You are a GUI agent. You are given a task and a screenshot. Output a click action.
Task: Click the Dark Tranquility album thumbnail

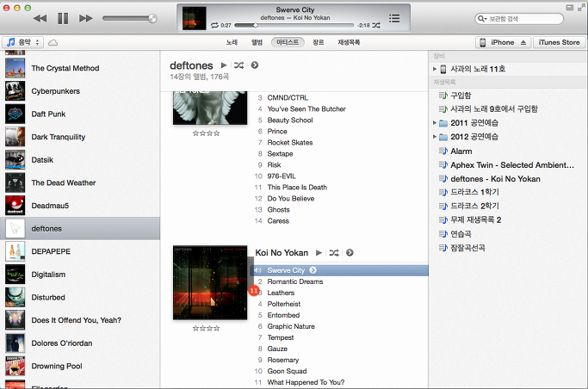pyautogui.click(x=15, y=137)
